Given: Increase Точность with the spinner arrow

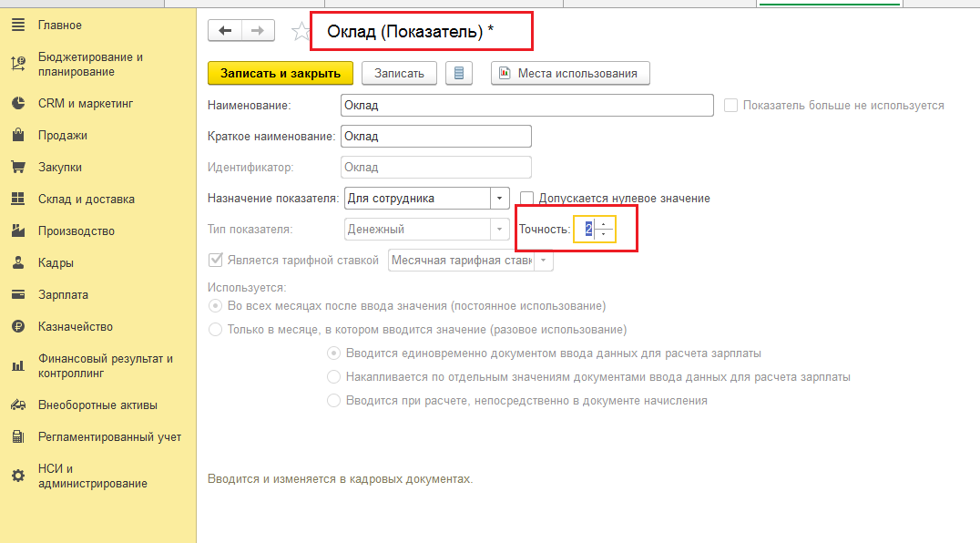Looking at the screenshot, I should point(604,225).
